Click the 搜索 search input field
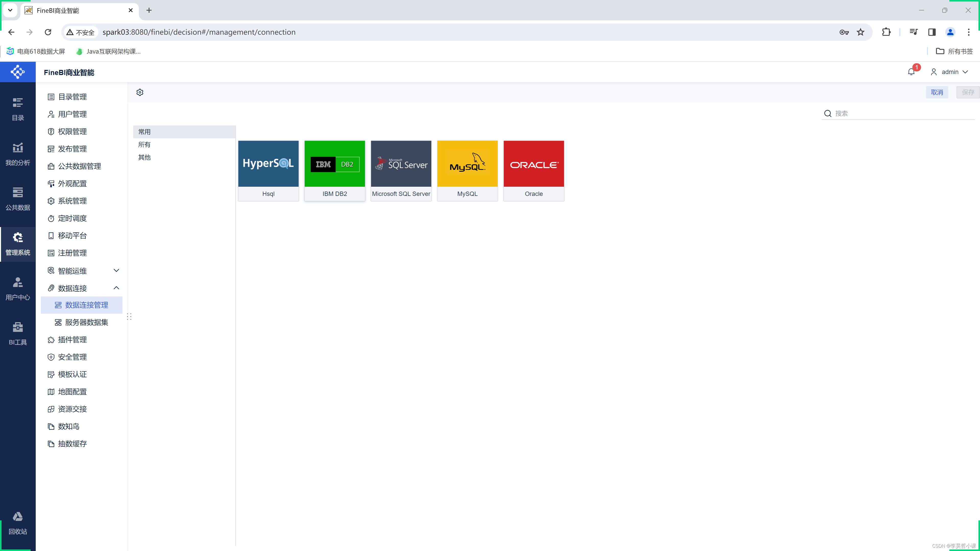980x551 pixels. tap(902, 113)
